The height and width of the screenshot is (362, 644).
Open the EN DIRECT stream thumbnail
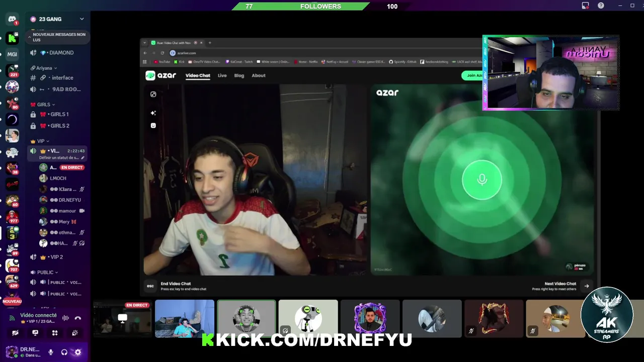(122, 319)
